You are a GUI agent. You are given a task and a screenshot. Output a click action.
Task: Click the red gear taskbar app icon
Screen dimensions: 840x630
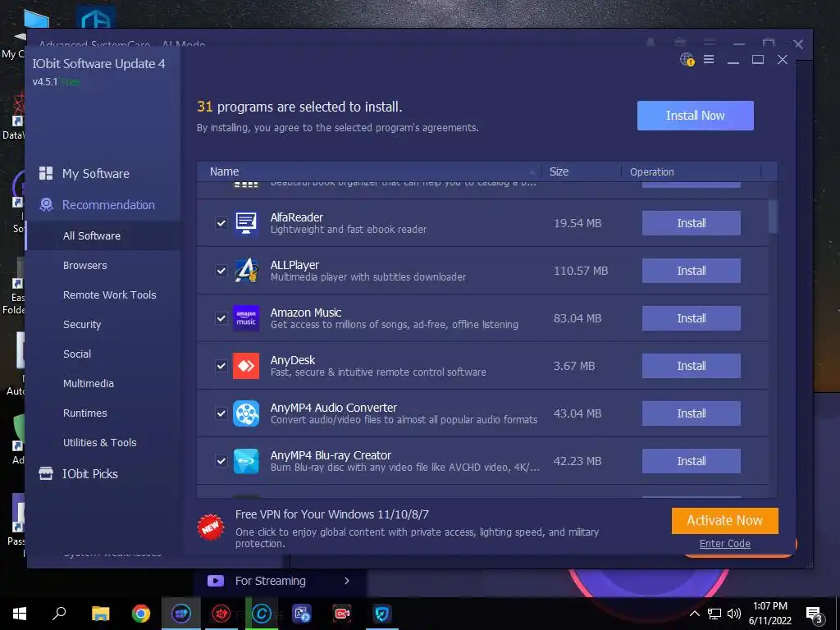221,614
